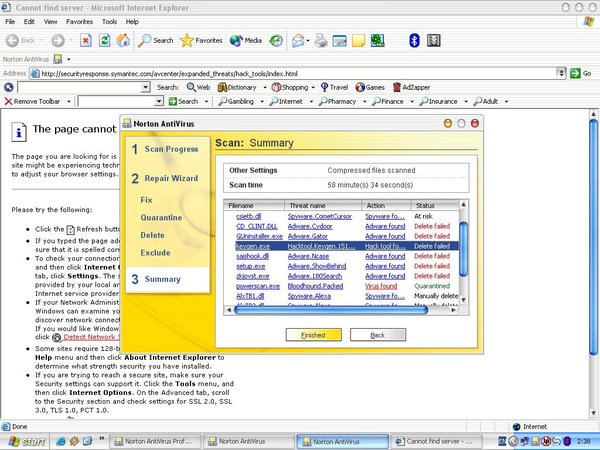Click the IE Back arrow button

point(20,40)
